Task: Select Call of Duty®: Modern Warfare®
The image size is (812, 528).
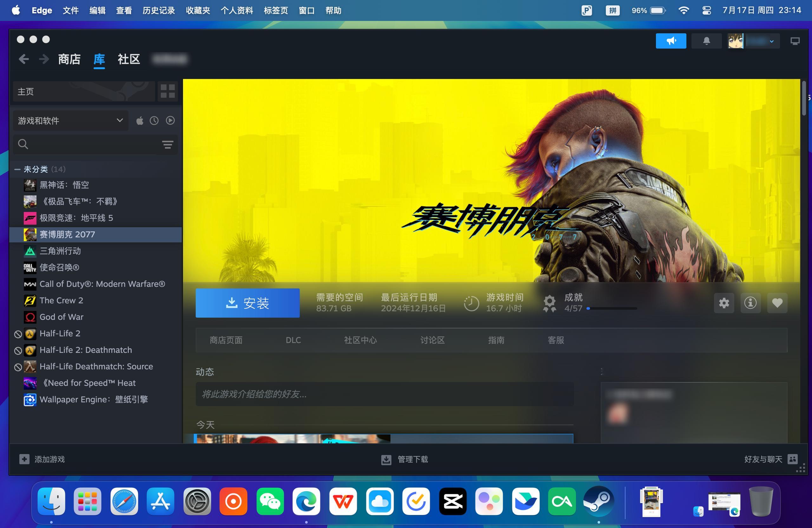Action: pyautogui.click(x=96, y=284)
